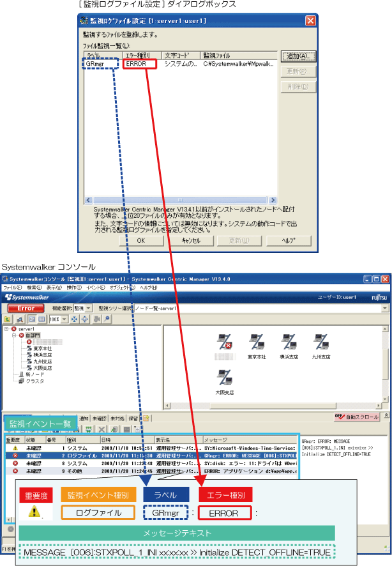The width and height of the screenshot is (392, 566).
Task: Click the 東京本社 node icon on the map
Action: (257, 342)
